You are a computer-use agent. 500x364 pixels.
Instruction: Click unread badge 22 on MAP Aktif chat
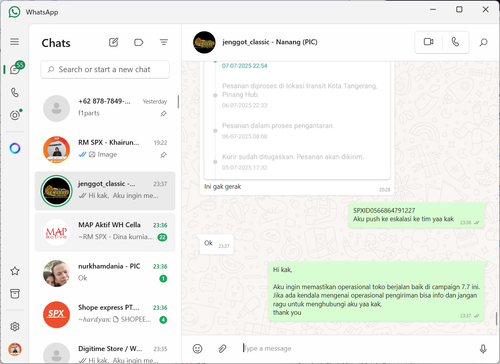coord(162,237)
